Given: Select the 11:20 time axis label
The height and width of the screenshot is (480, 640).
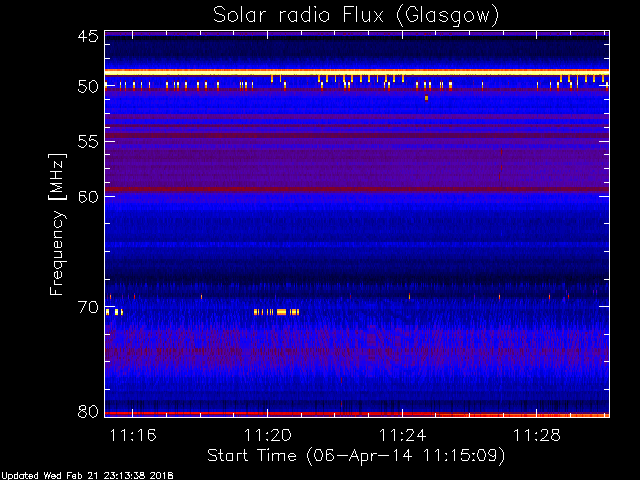Looking at the screenshot, I should pos(268,435).
